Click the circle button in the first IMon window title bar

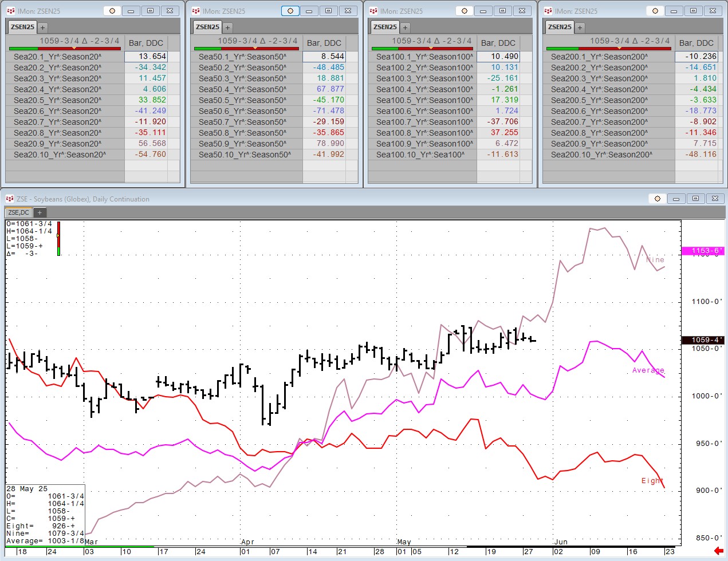[x=112, y=11]
